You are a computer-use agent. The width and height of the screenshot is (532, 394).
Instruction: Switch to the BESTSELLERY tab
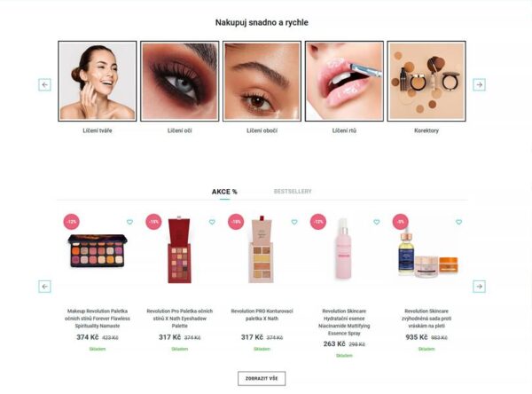pos(293,191)
